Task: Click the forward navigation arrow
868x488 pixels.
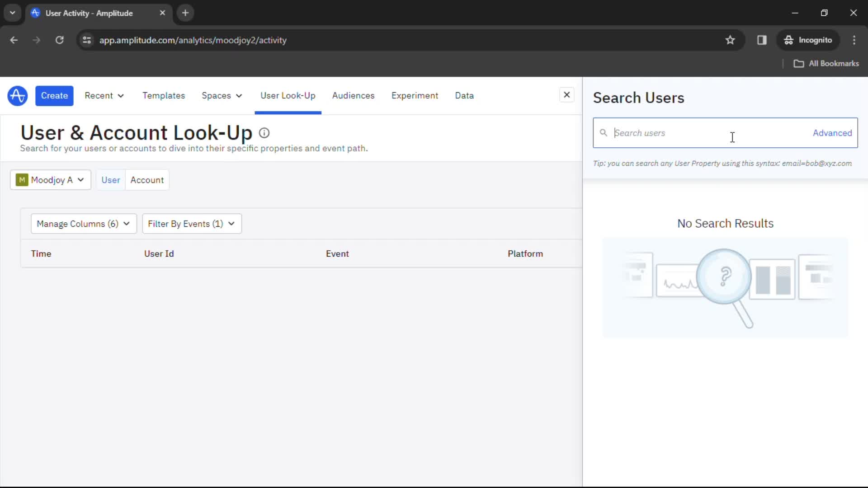Action: 37,40
